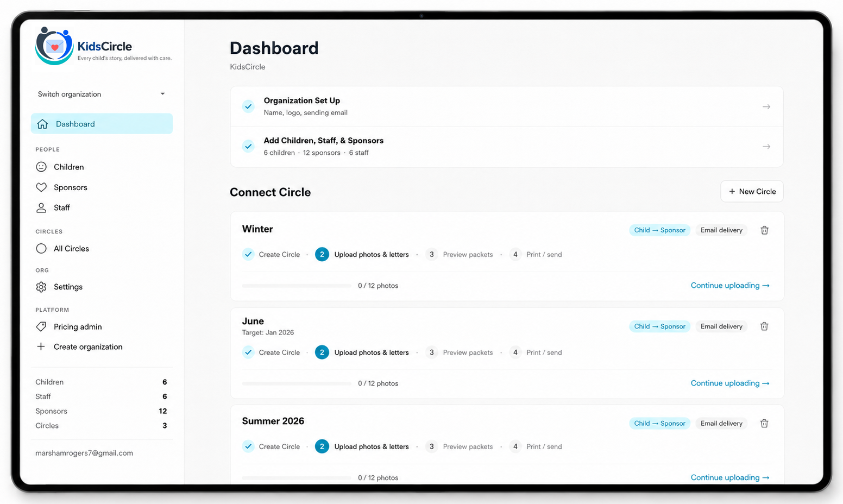Click the Sponsors heart icon

coord(41,187)
